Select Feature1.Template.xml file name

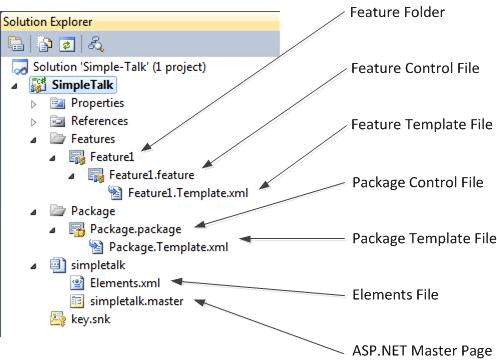coord(188,193)
